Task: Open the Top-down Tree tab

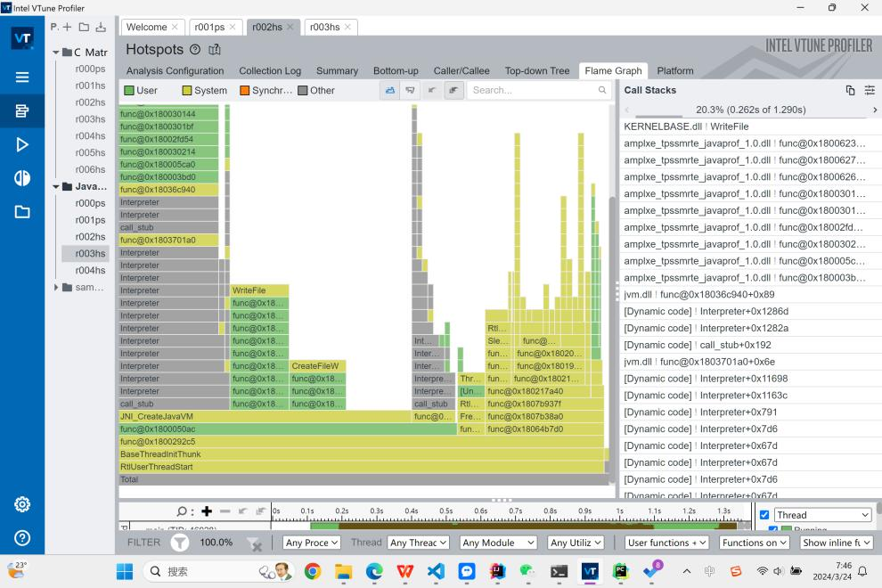Action: (x=537, y=71)
